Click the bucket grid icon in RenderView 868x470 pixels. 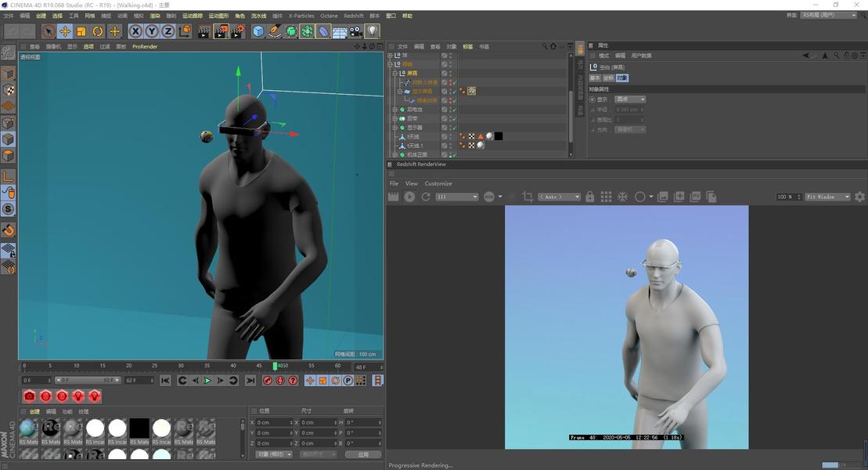click(x=606, y=197)
